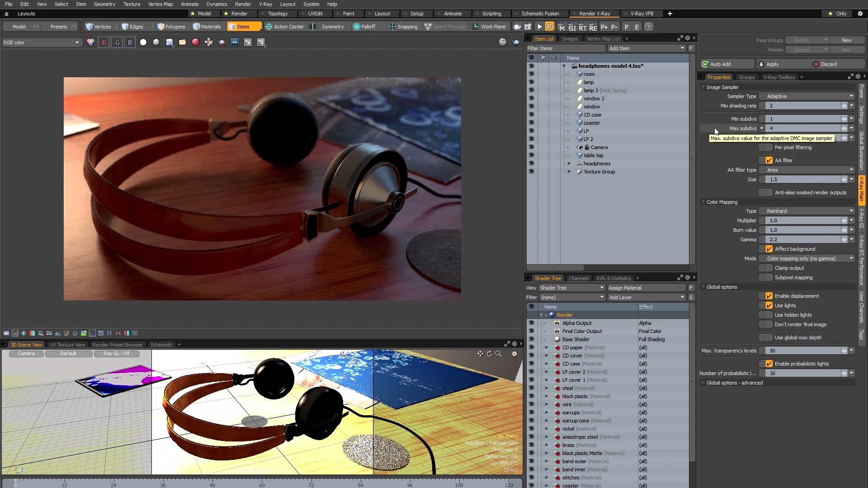
Task: Adjust the Gamma value mini-slider
Action: point(845,239)
